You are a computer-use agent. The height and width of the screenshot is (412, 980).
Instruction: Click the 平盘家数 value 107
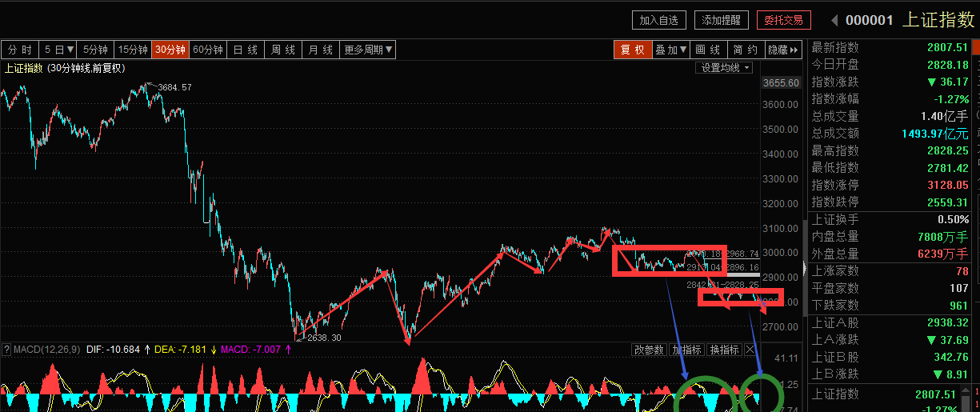point(959,288)
